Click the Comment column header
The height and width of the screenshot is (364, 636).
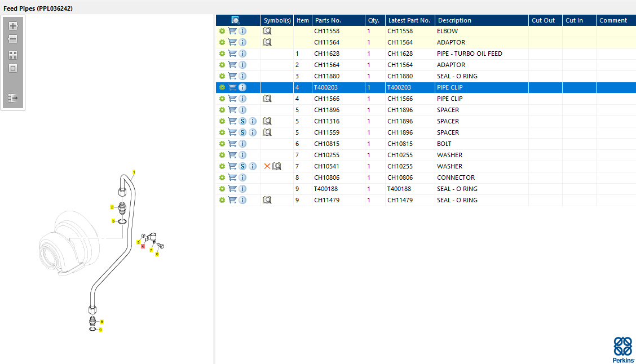[616, 20]
